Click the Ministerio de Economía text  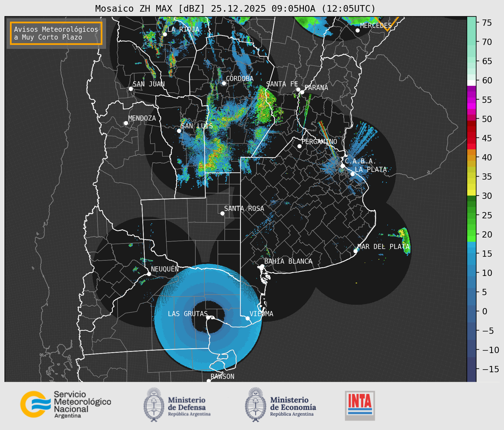point(293,406)
